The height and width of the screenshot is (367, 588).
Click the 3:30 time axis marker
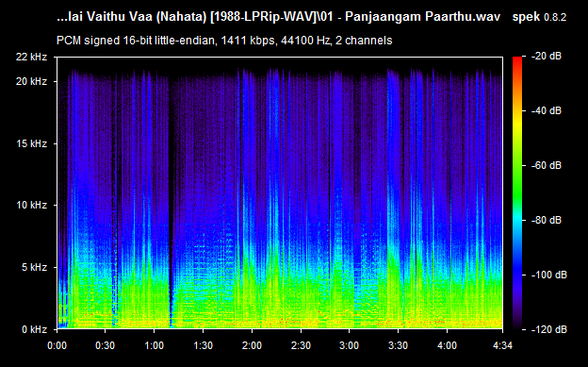[399, 345]
